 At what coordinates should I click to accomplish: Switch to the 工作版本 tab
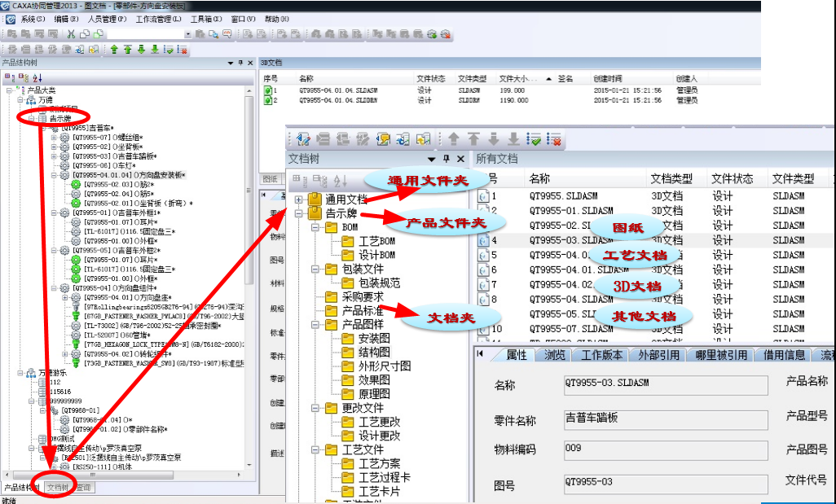601,355
